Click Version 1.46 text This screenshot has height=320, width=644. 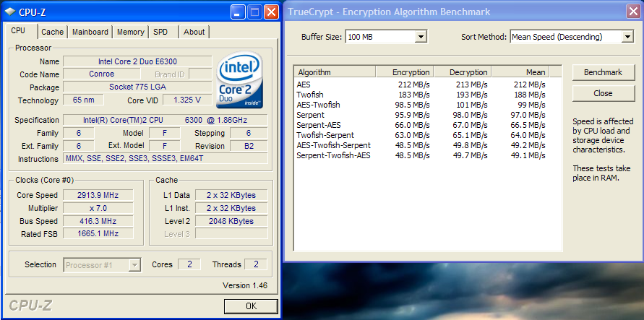coord(245,285)
